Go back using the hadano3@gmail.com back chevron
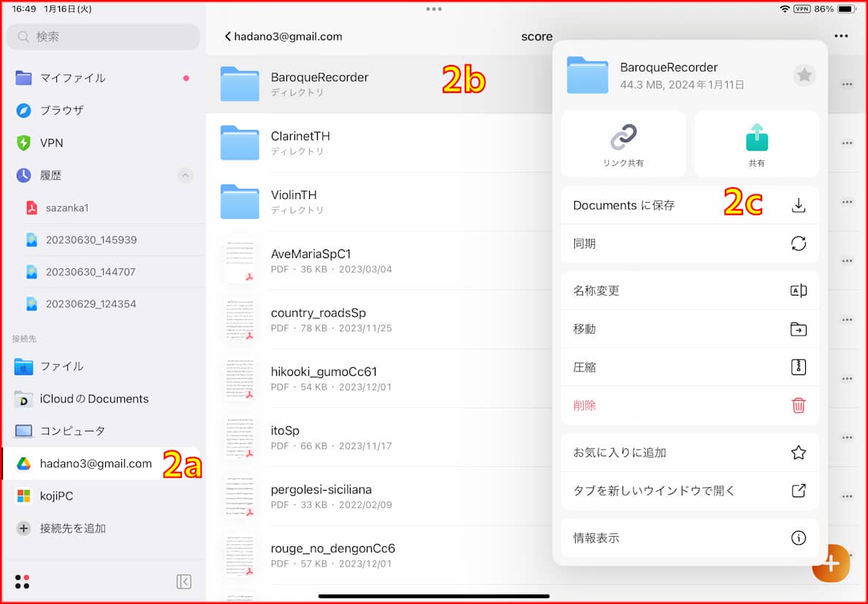 point(227,35)
